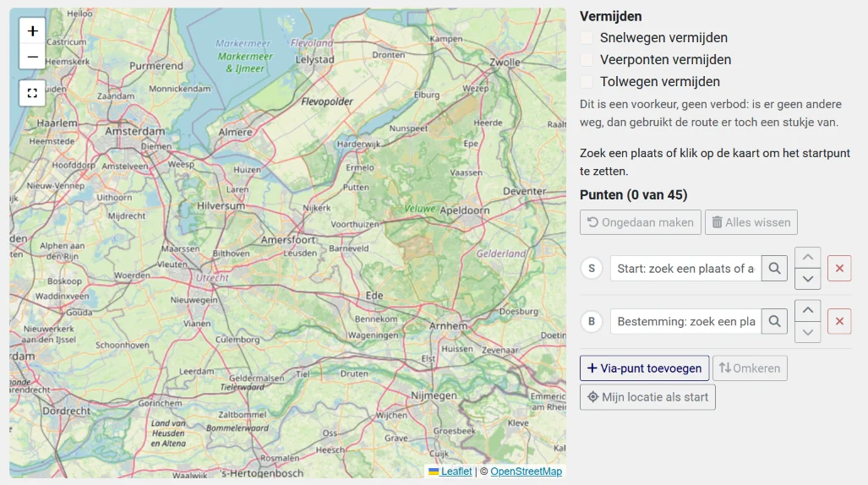Click Purmerend on the map
868x485 pixels.
click(x=156, y=66)
